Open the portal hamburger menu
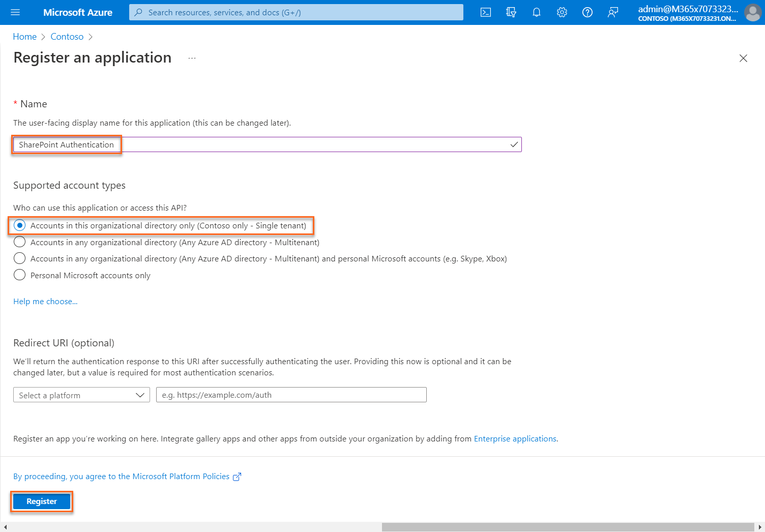 coord(15,12)
